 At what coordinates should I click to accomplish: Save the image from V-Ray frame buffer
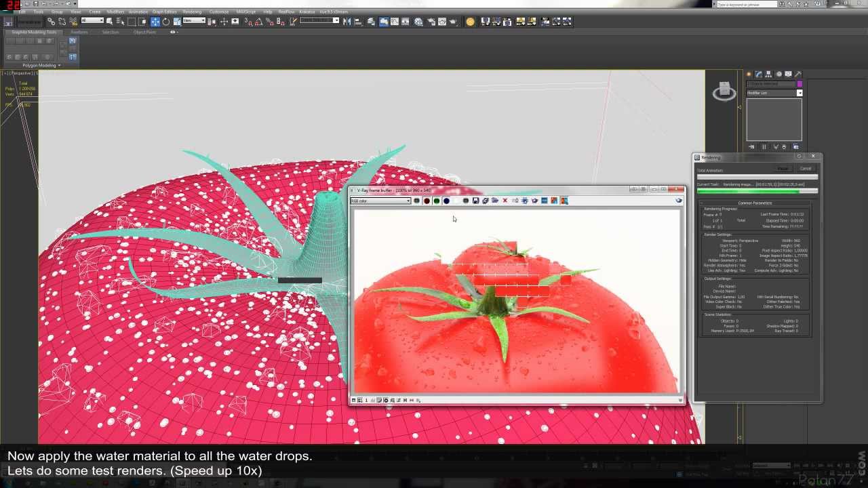[x=475, y=201]
